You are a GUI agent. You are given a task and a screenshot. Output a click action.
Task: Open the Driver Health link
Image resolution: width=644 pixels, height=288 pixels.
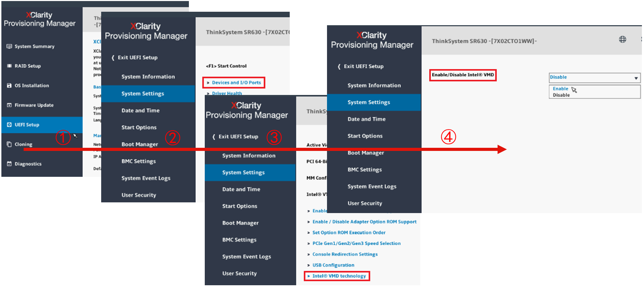click(x=227, y=93)
